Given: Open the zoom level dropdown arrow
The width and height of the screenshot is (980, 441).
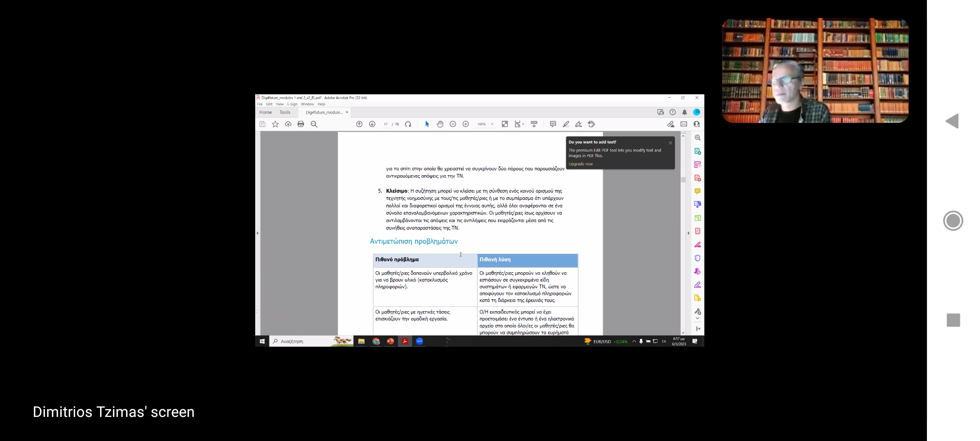Looking at the screenshot, I should (492, 124).
